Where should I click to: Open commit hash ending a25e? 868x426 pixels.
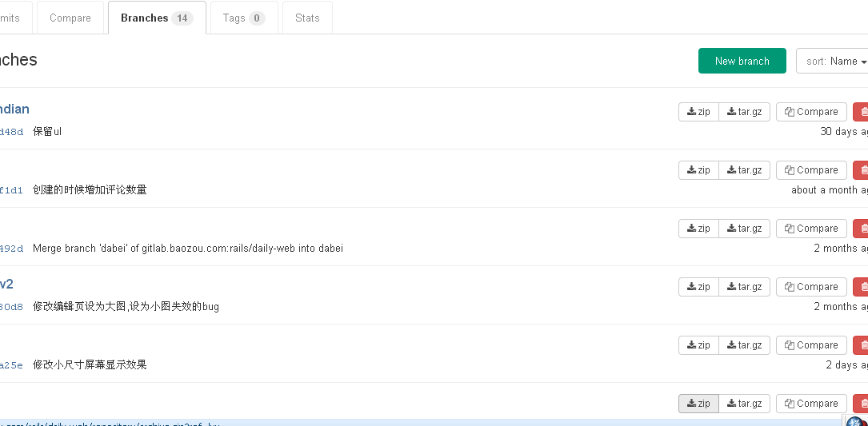(12, 365)
